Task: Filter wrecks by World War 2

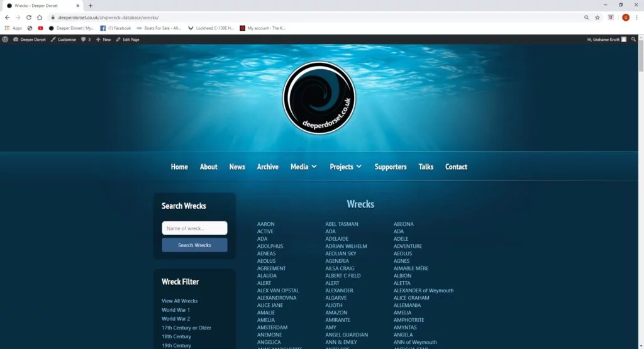Action: (x=175, y=319)
